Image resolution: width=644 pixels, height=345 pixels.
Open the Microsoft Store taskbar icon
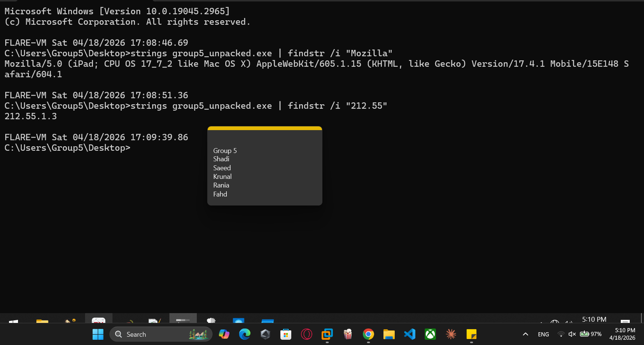coord(286,334)
